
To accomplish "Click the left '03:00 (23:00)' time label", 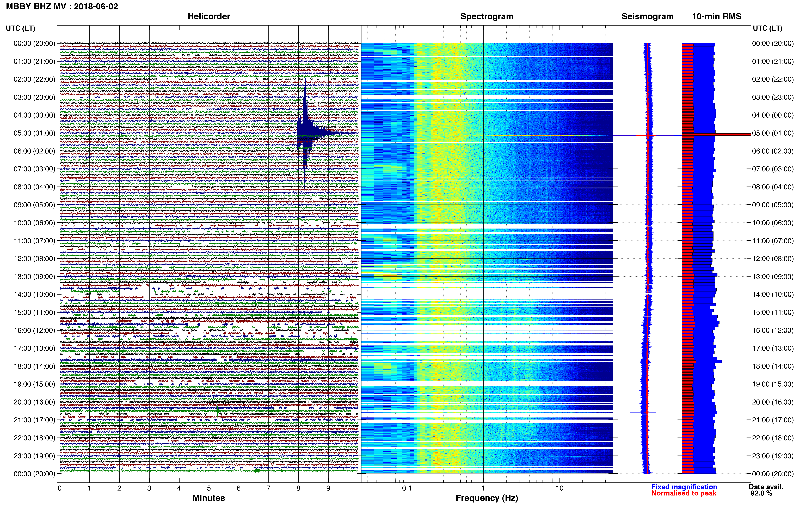I will [x=34, y=97].
